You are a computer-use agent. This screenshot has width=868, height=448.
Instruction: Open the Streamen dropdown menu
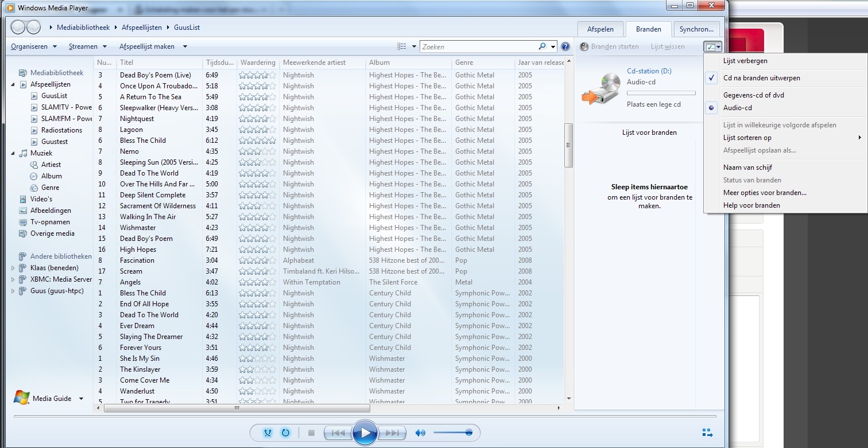click(x=88, y=46)
